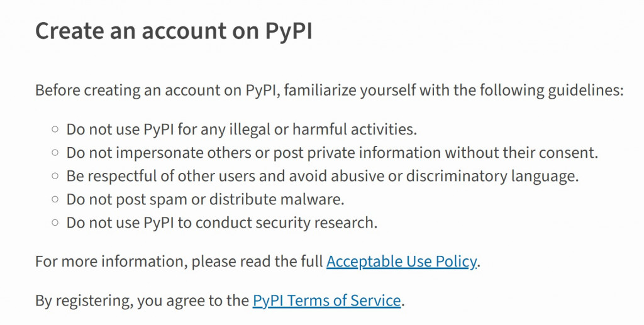
Task: Select the 'illegal or harmful activities' guideline text
Action: coord(241,129)
